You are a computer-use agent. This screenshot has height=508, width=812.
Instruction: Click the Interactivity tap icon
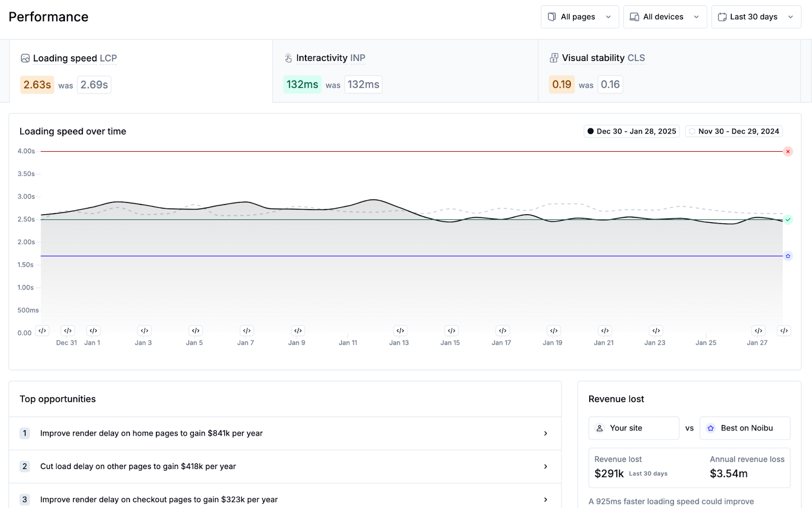[288, 58]
